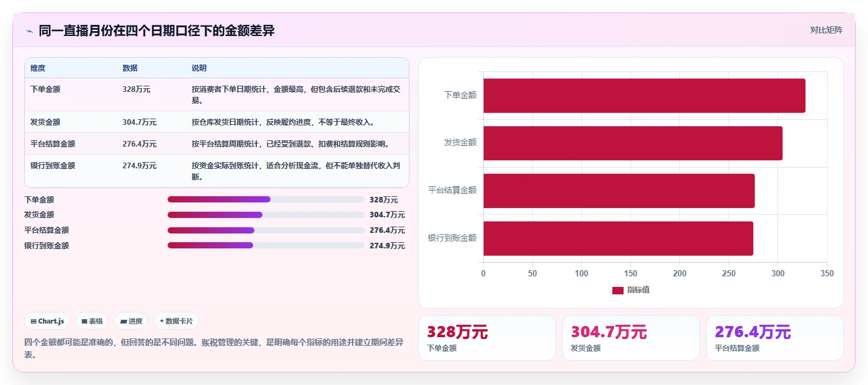Click the 说明 column header
Screen dimensions: 868x385
tap(199, 68)
